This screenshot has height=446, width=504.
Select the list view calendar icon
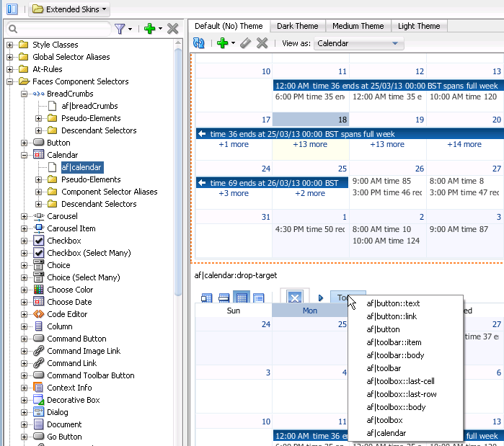click(259, 298)
